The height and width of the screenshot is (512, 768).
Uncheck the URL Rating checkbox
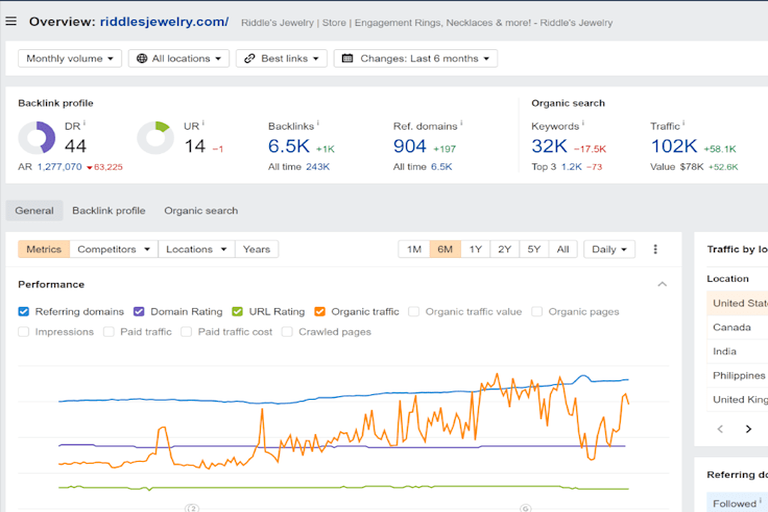238,312
